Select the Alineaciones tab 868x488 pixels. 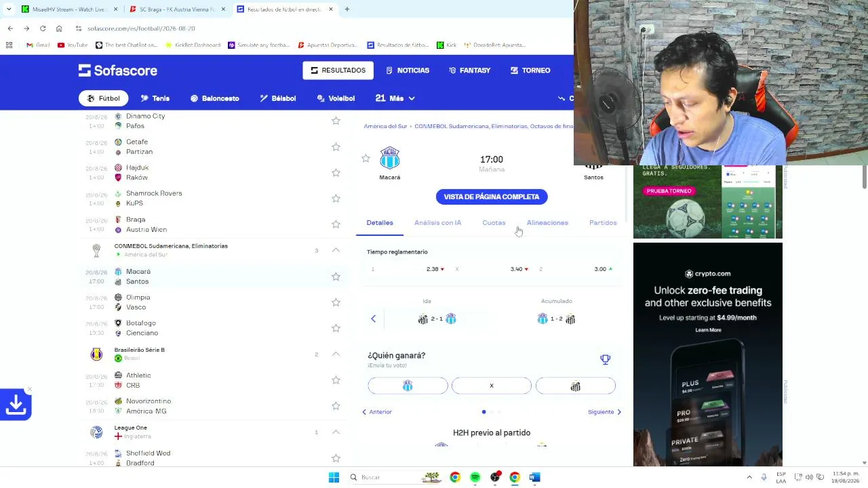coord(547,223)
